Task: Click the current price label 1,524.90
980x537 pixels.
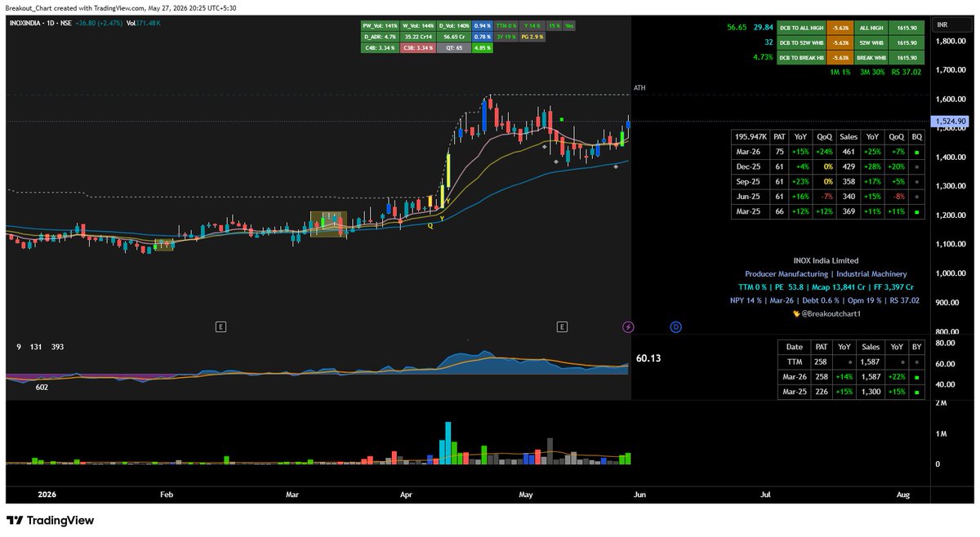Action: tap(950, 121)
